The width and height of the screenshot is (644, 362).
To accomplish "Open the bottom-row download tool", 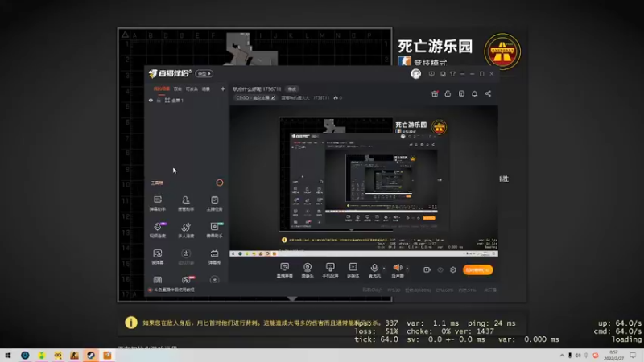I will coord(214,280).
